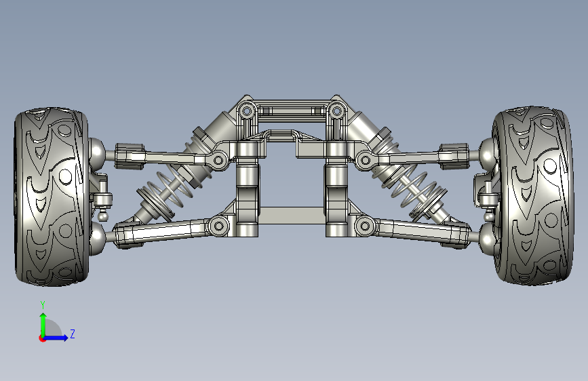
Task: Click the green Y axis arrow of the triad
Action: (43, 325)
